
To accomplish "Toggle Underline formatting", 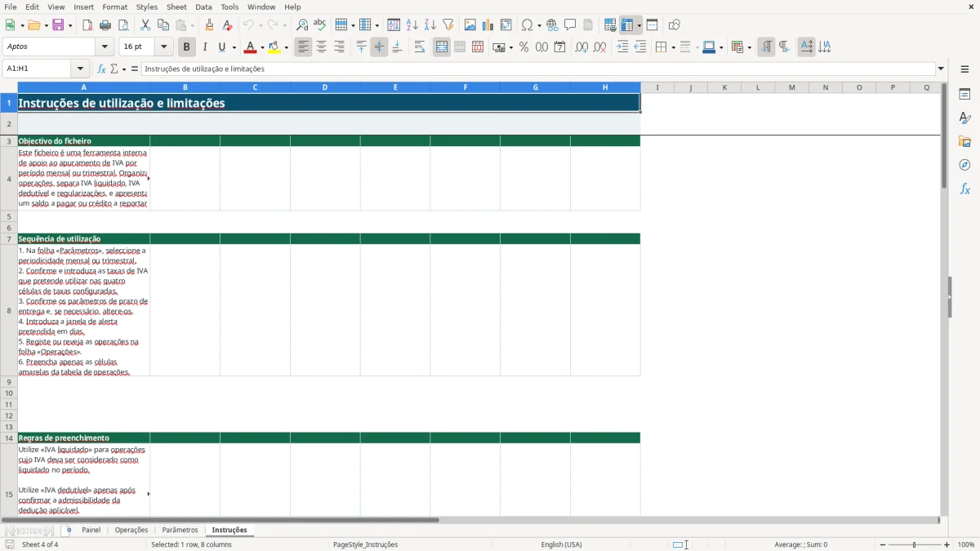I will coord(221,47).
